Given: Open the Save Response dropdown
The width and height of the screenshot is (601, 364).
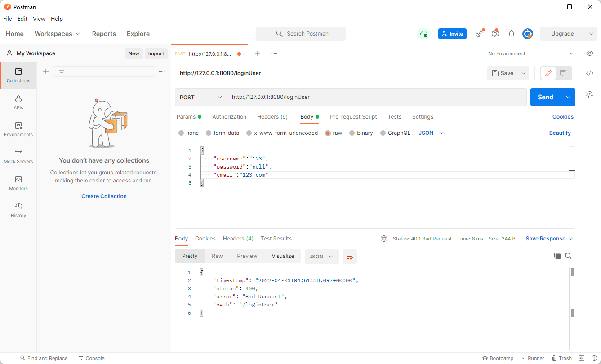Looking at the screenshot, I should [x=549, y=239].
